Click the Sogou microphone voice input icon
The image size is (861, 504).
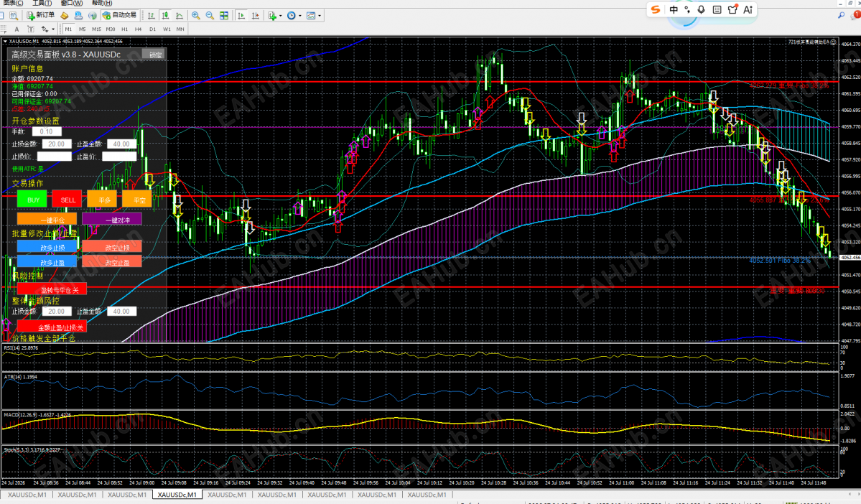(x=701, y=9)
